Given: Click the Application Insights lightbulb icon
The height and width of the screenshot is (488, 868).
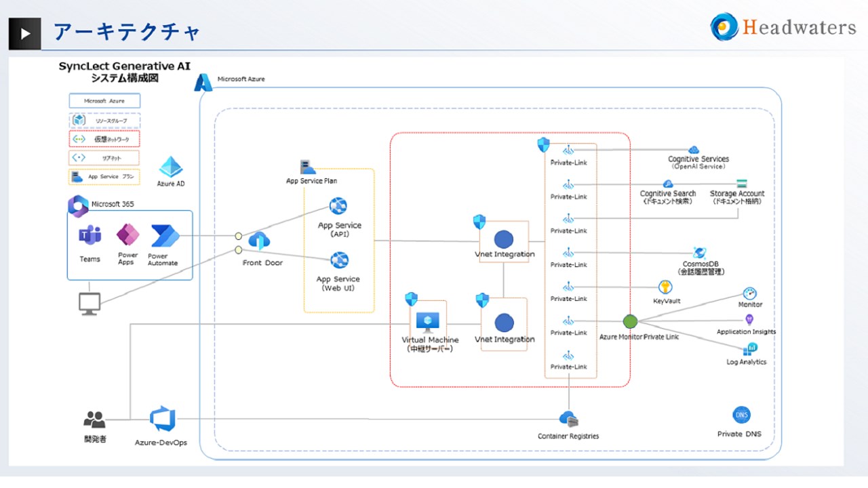Looking at the screenshot, I should coord(749,320).
